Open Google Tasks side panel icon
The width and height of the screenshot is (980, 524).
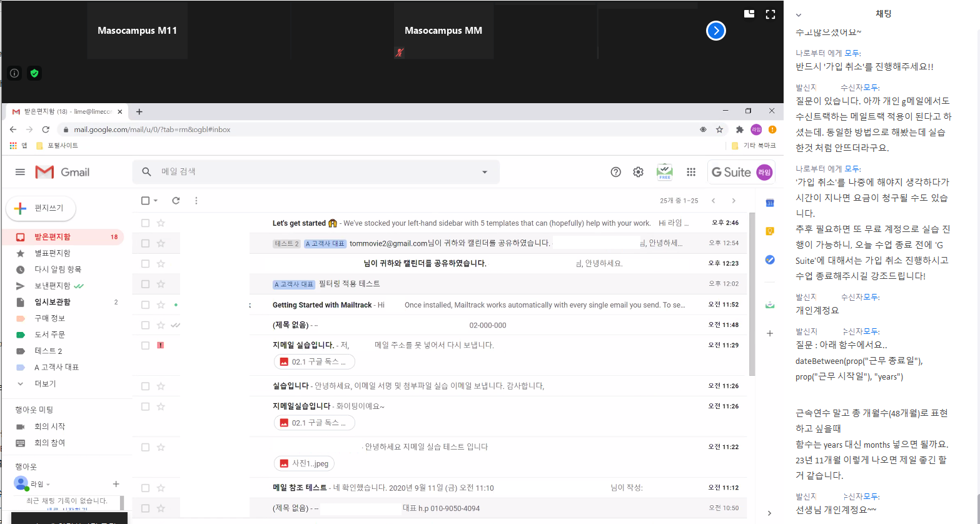(770, 259)
